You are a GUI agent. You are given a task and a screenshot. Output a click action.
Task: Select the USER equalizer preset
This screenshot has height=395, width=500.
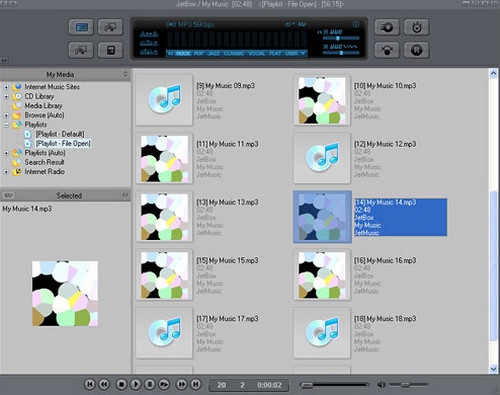pyautogui.click(x=291, y=53)
